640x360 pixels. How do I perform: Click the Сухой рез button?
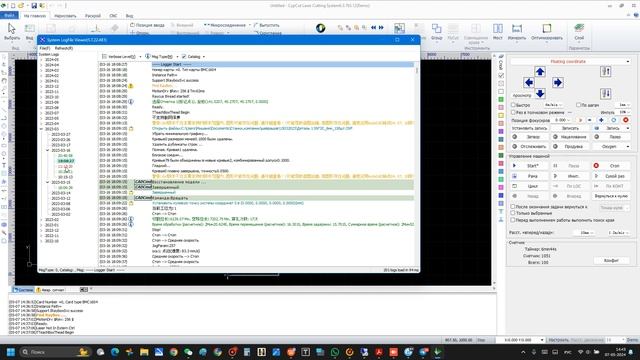click(611, 176)
